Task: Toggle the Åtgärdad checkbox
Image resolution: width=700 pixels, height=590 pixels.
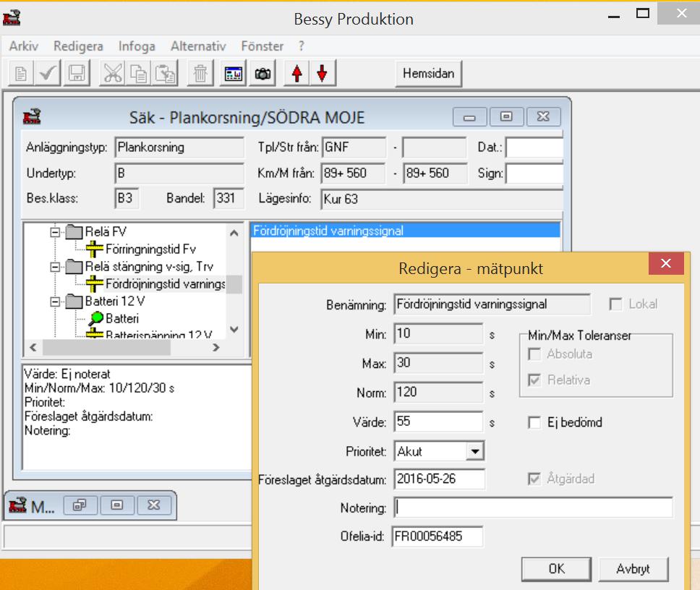Action: pos(534,479)
